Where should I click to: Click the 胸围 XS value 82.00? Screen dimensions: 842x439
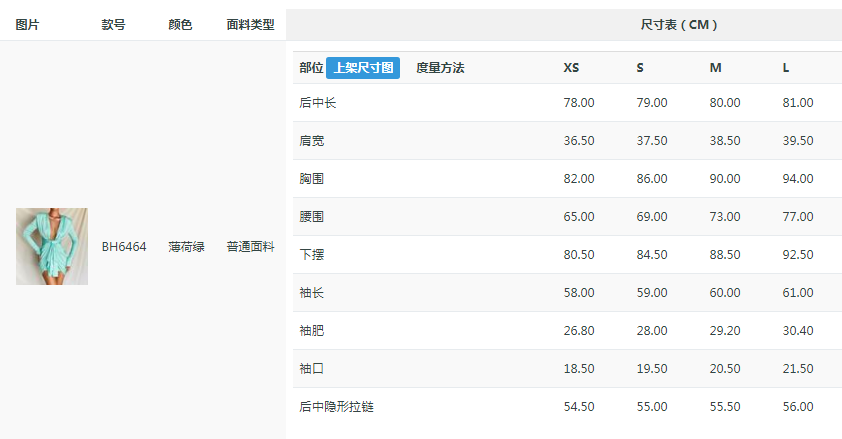(x=579, y=179)
